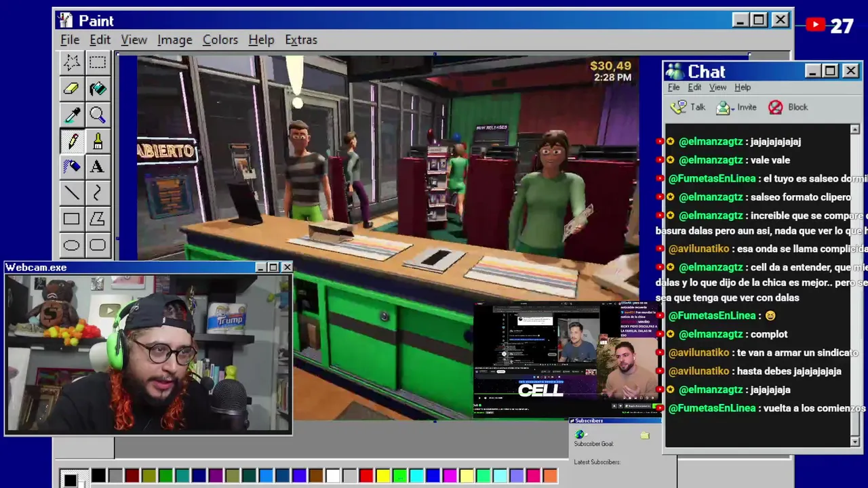Click chat message 'vale vale'
This screenshot has height=488, width=868.
pos(770,160)
